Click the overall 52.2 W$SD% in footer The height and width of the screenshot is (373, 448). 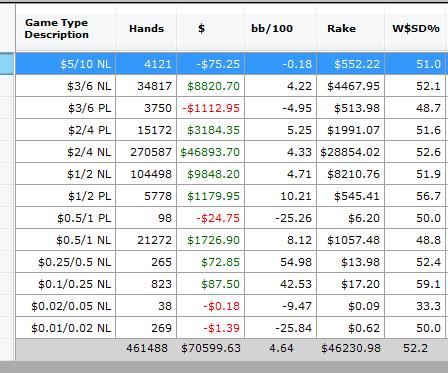pyautogui.click(x=415, y=348)
